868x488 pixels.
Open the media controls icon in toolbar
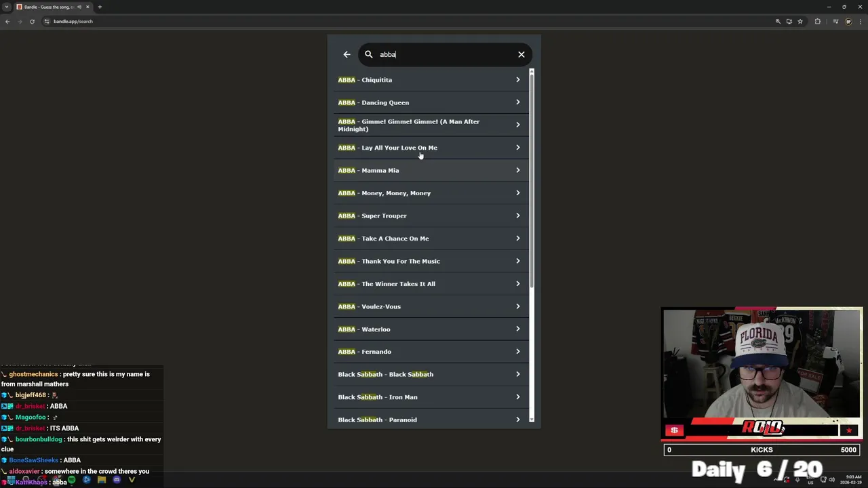click(835, 22)
